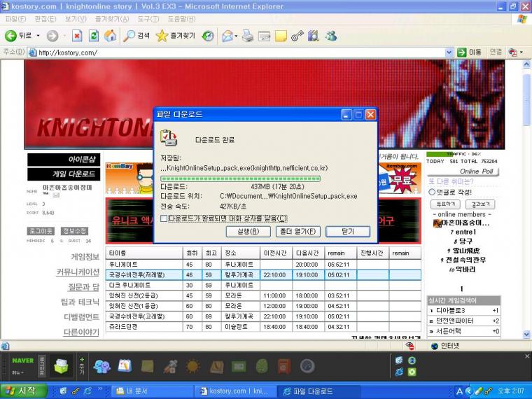Viewport: 532px width, 399px height.
Task: Click the 실행(R) run button
Action: pyautogui.click(x=248, y=232)
